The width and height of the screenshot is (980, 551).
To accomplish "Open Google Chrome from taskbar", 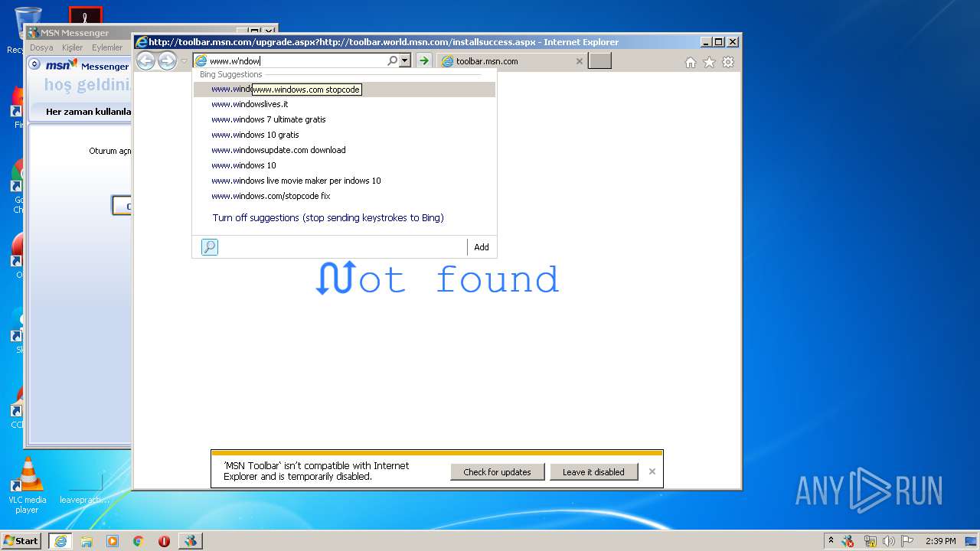I will (x=139, y=541).
